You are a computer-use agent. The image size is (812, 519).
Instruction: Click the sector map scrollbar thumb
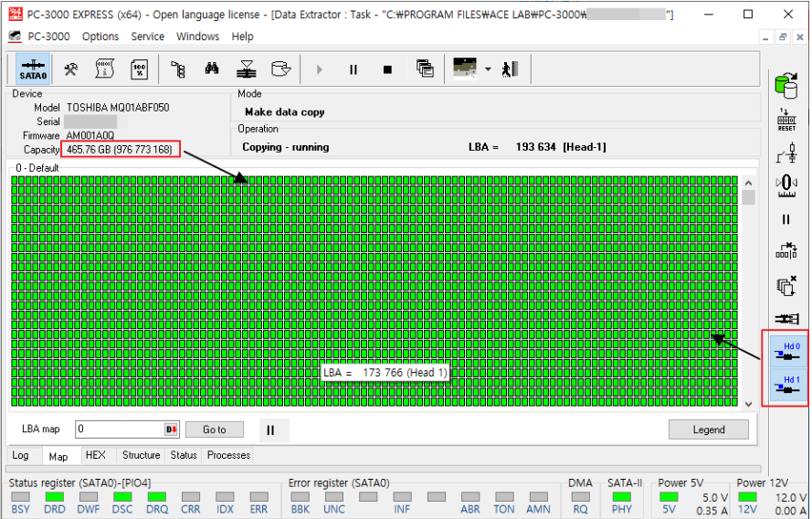tap(748, 197)
